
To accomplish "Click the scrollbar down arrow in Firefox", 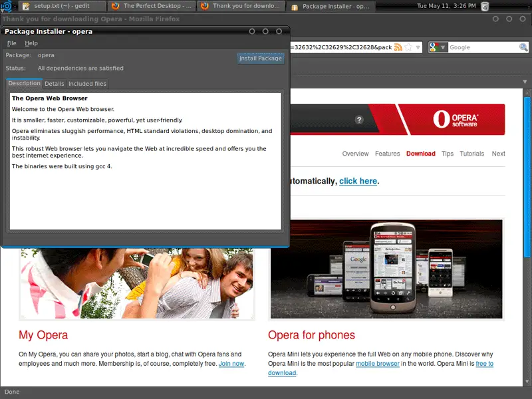I will click(x=527, y=382).
